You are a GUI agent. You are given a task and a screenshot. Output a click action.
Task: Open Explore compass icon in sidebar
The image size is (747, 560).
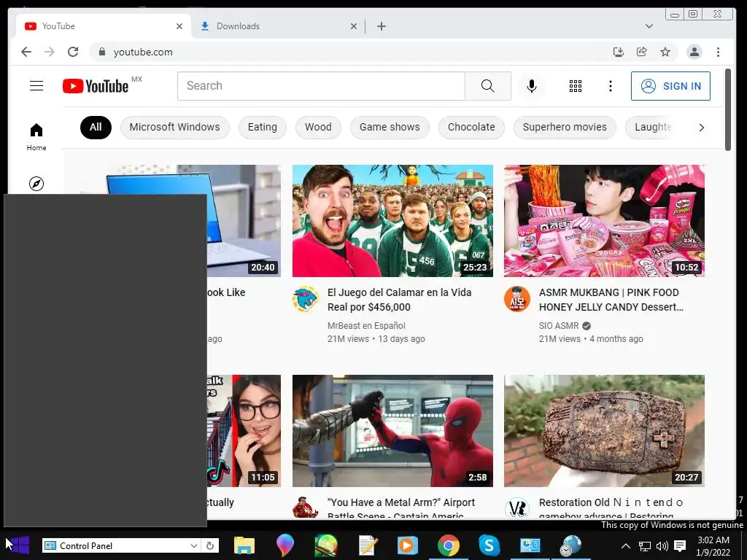tap(36, 183)
